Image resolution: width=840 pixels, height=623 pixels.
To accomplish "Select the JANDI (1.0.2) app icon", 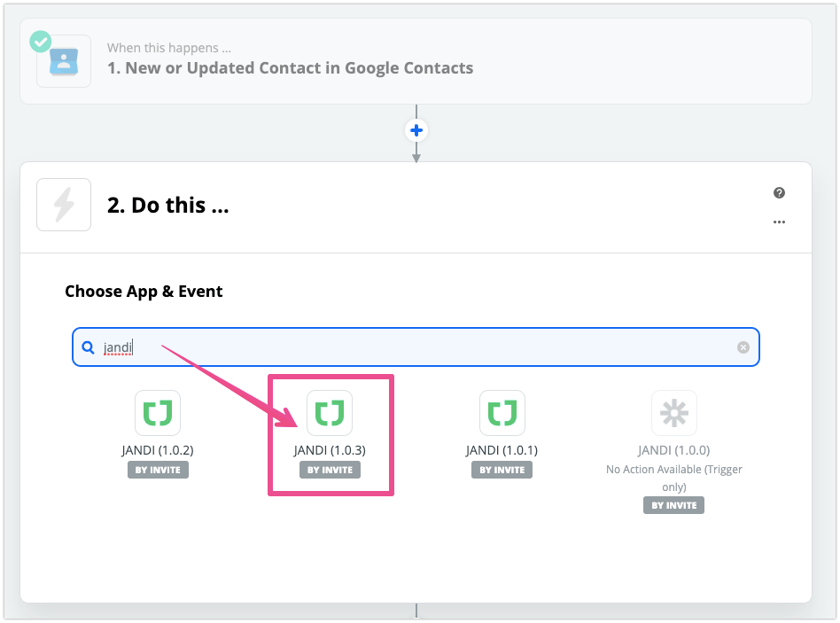I will [158, 413].
